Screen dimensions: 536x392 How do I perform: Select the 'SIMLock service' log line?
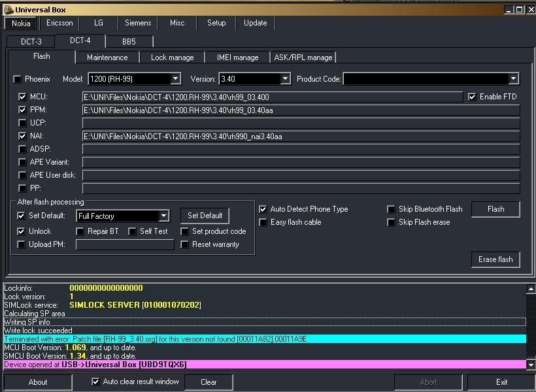265,305
